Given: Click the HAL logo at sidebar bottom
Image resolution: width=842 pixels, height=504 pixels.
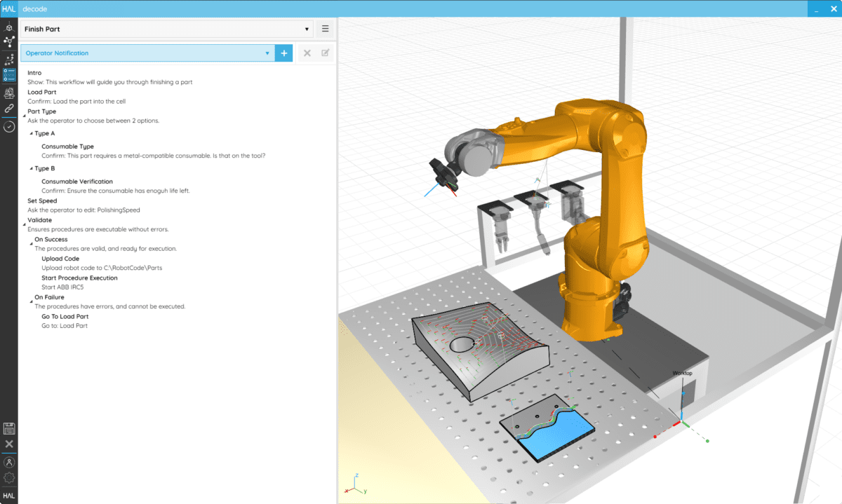Looking at the screenshot, I should click(x=9, y=493).
